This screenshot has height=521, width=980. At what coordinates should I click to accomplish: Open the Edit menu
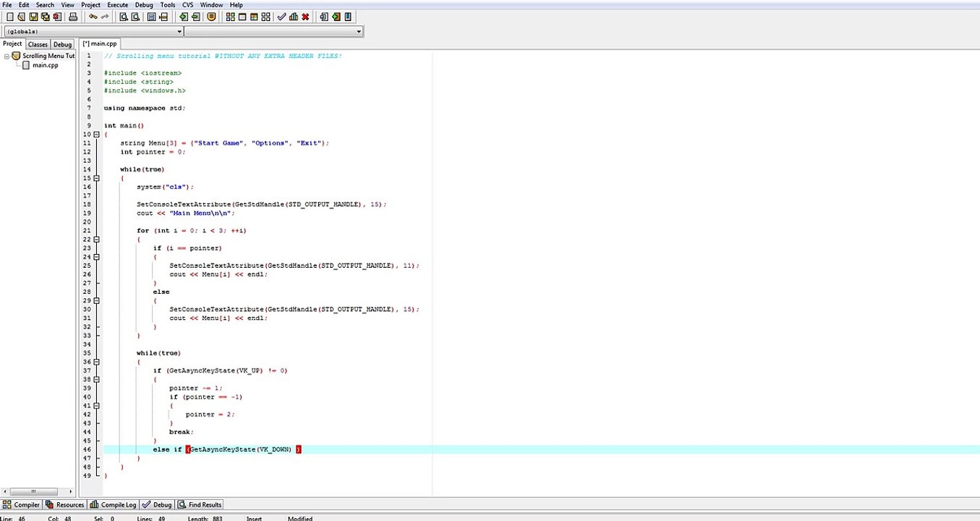click(24, 4)
